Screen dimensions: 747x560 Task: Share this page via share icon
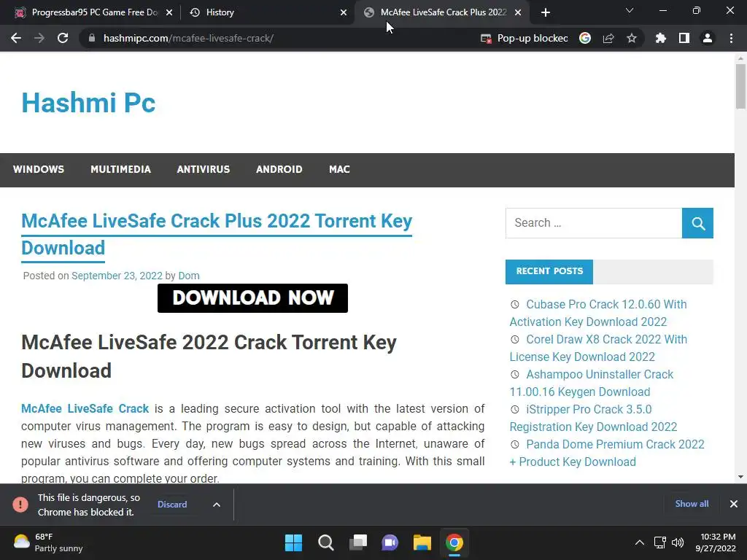click(608, 38)
